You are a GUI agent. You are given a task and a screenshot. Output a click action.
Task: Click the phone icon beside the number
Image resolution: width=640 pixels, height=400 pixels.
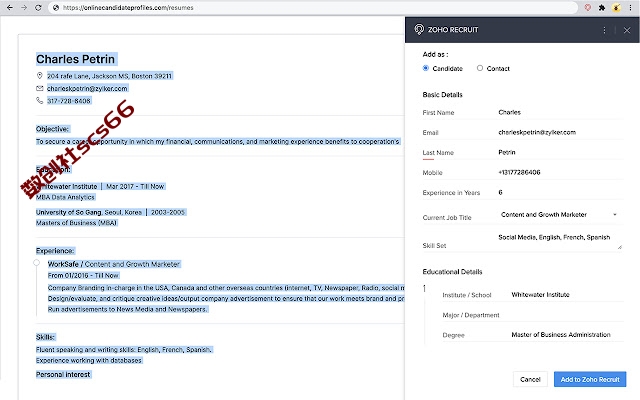coord(40,100)
